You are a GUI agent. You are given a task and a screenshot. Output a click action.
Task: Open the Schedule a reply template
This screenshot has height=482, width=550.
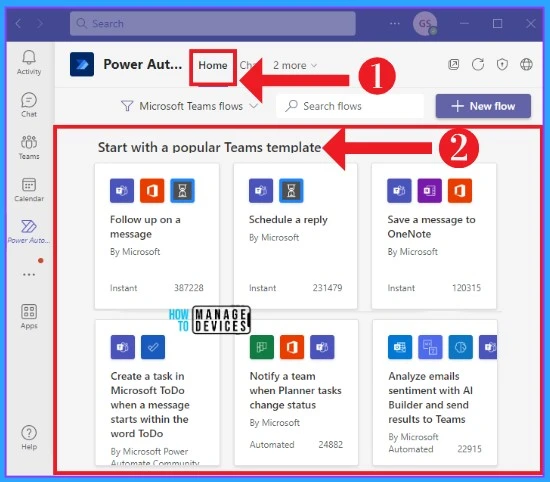pos(295,236)
